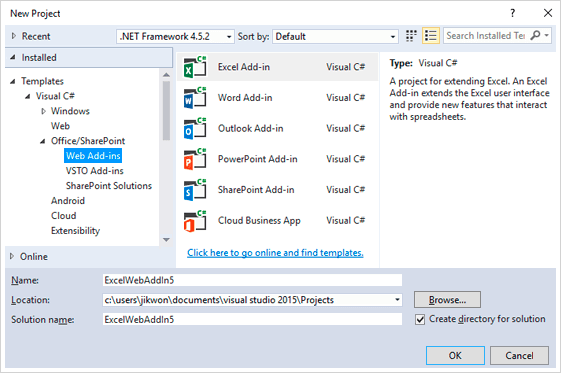
Task: Select the PowerPoint Add-in template icon
Action: pyautogui.click(x=195, y=159)
